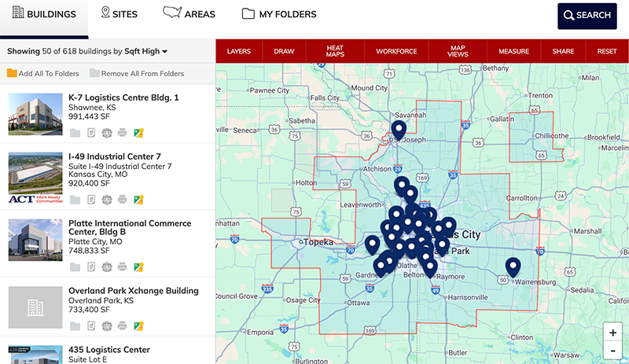Click the map pin at St. Joseph
629x364 pixels.
(399, 130)
